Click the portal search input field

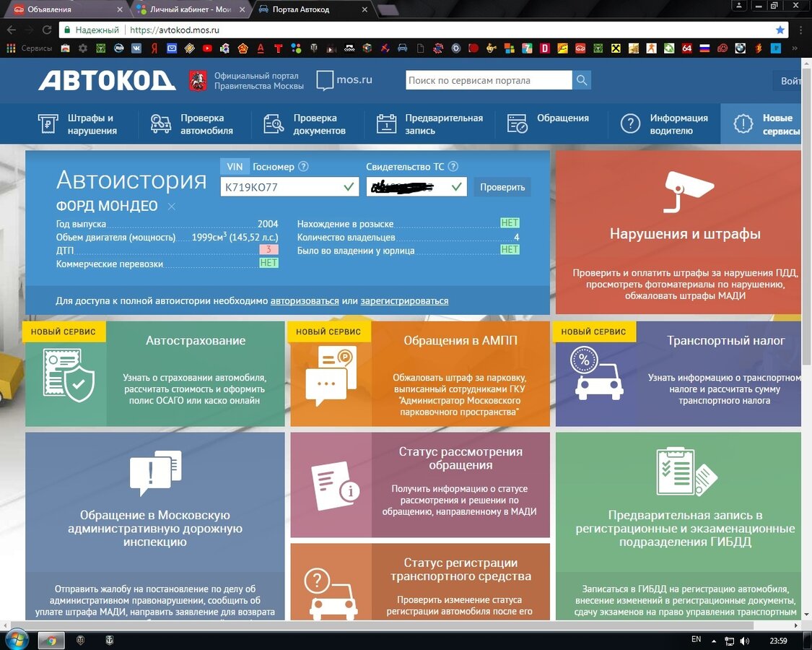488,80
